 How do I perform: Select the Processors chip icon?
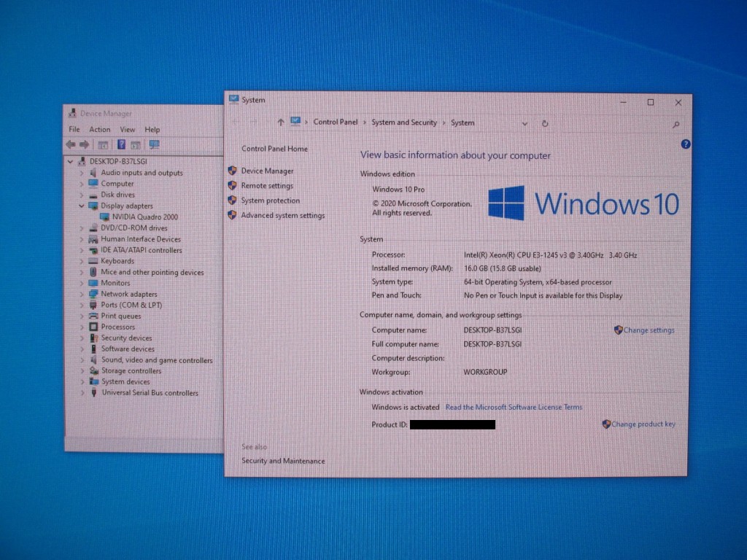pos(93,327)
